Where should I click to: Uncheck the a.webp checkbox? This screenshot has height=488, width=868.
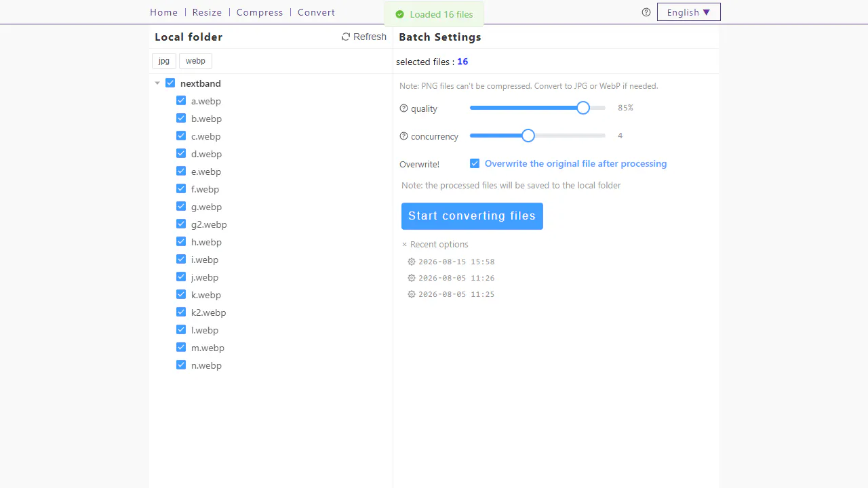click(181, 100)
